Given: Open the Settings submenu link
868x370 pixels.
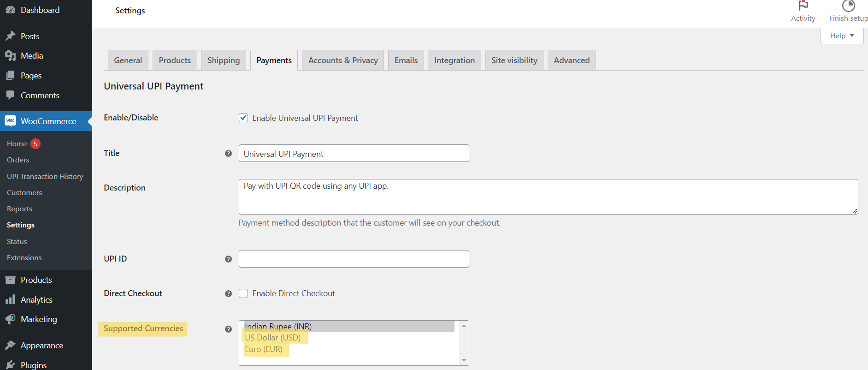Looking at the screenshot, I should (21, 225).
